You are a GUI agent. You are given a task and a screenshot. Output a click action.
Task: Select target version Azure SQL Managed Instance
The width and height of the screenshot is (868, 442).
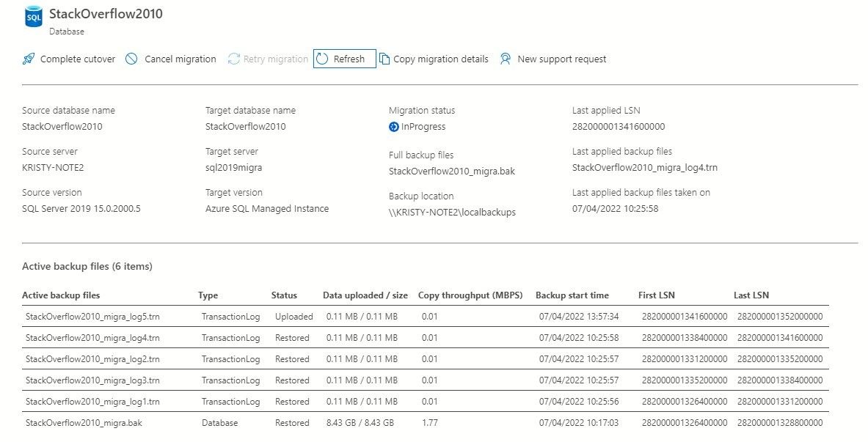267,209
